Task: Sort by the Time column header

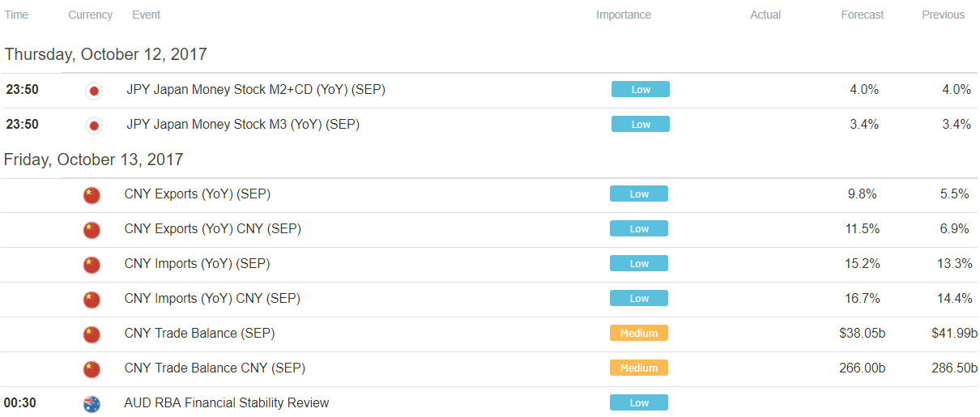Action: pyautogui.click(x=17, y=15)
